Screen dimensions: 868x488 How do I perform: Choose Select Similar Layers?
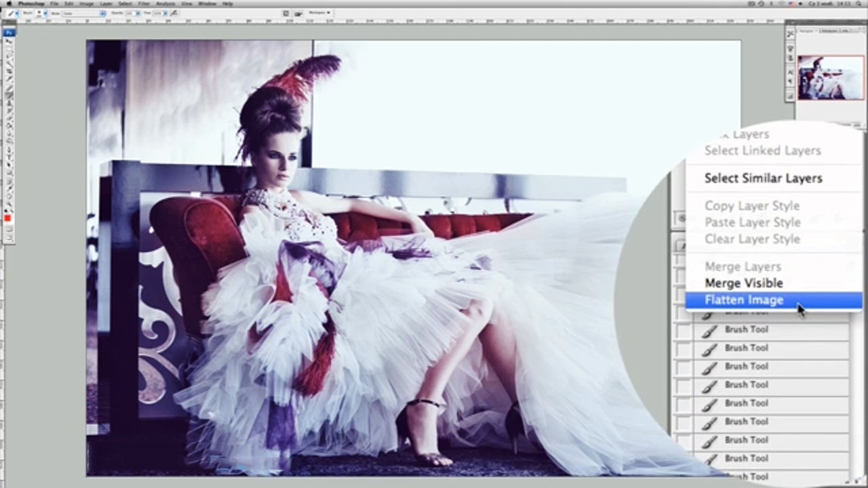tap(763, 178)
